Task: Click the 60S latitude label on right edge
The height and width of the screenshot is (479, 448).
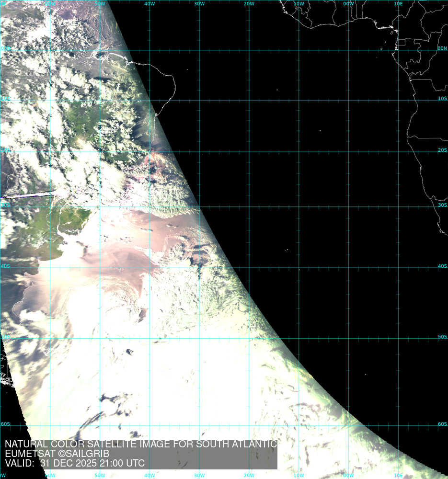Action: 442,424
